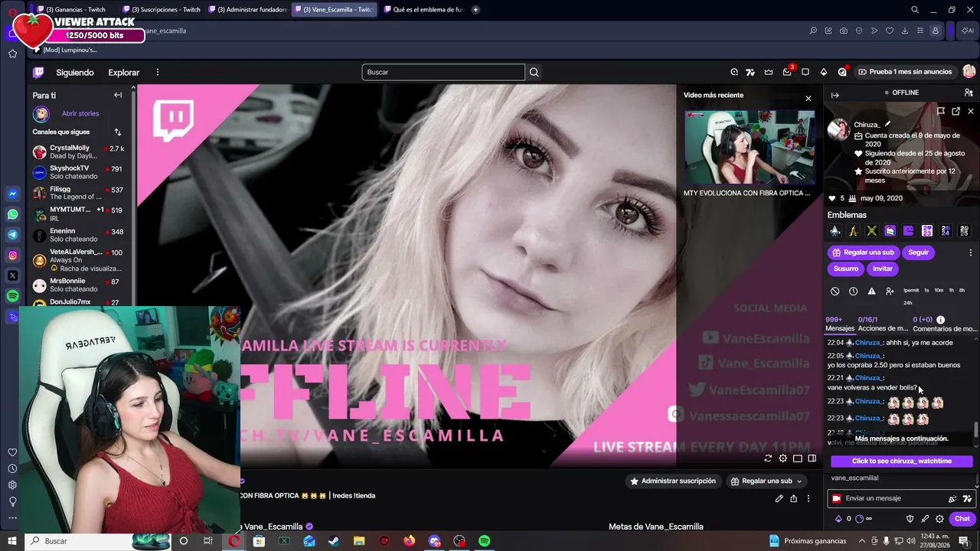Click the player settings gear icon
Image resolution: width=980 pixels, height=551 pixels.
click(x=782, y=458)
